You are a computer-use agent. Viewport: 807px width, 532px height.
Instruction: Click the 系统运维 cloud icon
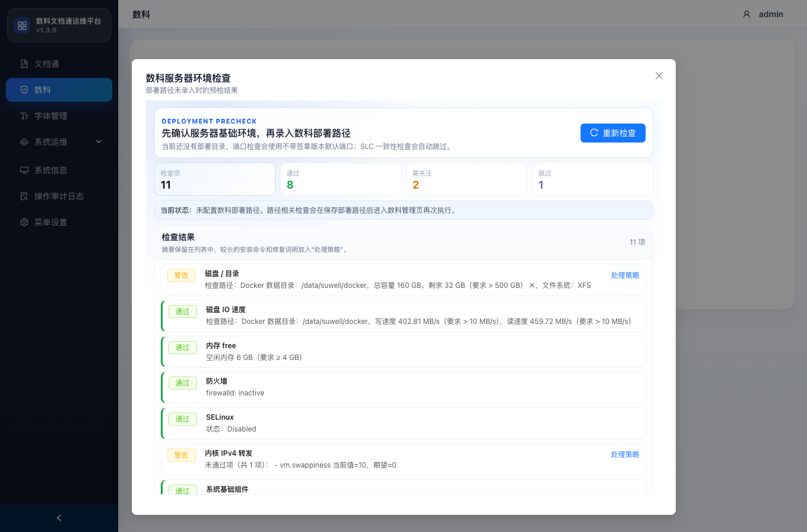point(24,142)
